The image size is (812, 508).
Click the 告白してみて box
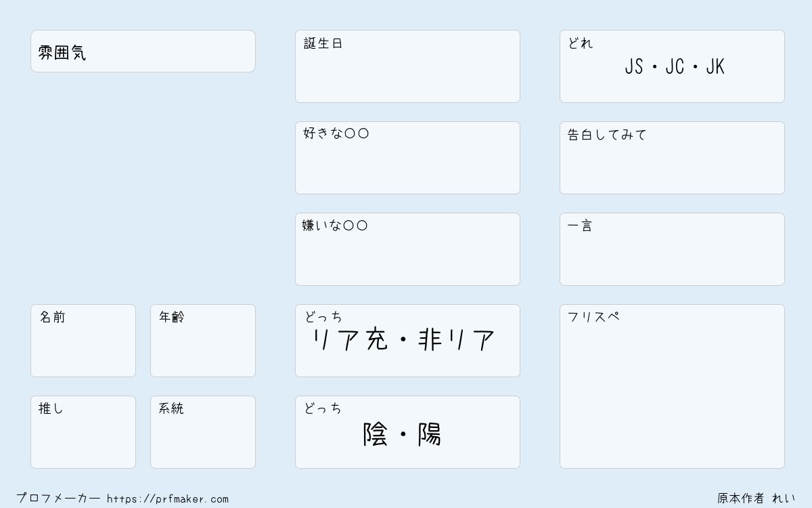tap(672, 158)
